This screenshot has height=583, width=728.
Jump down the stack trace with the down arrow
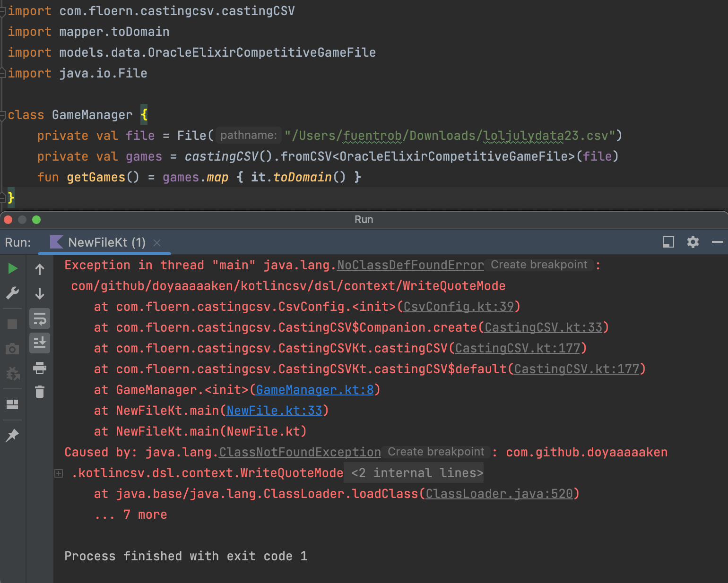(40, 294)
